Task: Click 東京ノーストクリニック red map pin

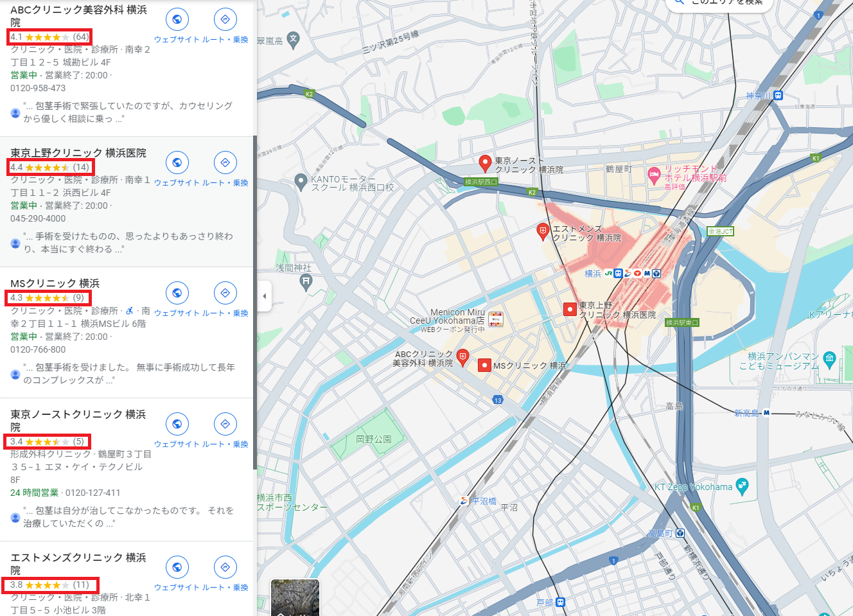Action: coord(486,163)
